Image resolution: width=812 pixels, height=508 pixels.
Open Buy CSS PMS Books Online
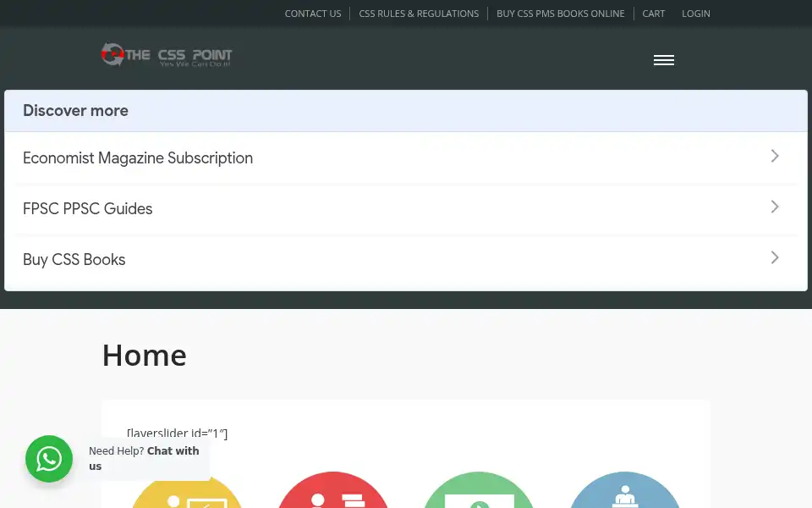[560, 14]
